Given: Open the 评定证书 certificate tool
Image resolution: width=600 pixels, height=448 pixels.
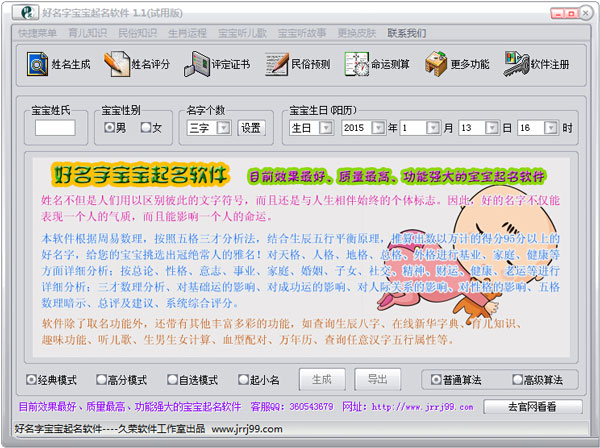Looking at the screenshot, I should click(217, 64).
